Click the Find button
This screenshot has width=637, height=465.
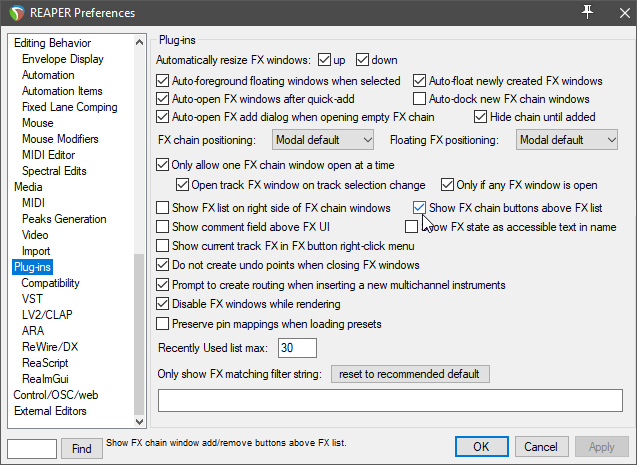(x=81, y=448)
